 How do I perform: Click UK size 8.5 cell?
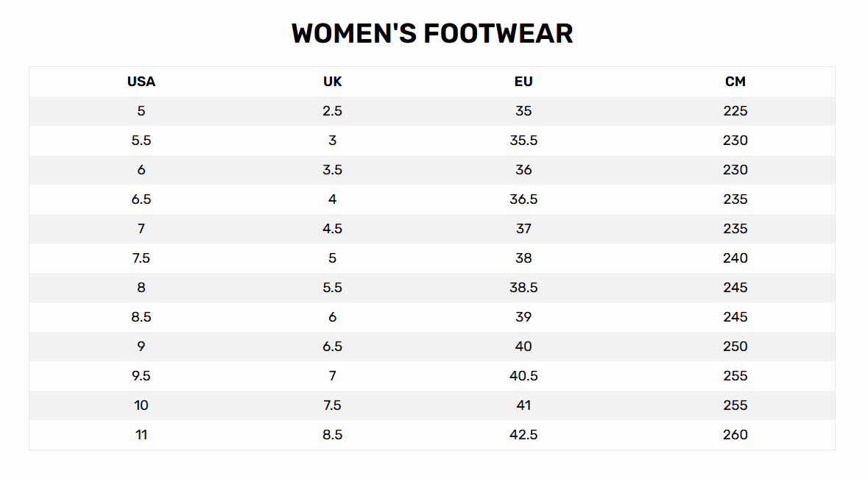(x=333, y=435)
